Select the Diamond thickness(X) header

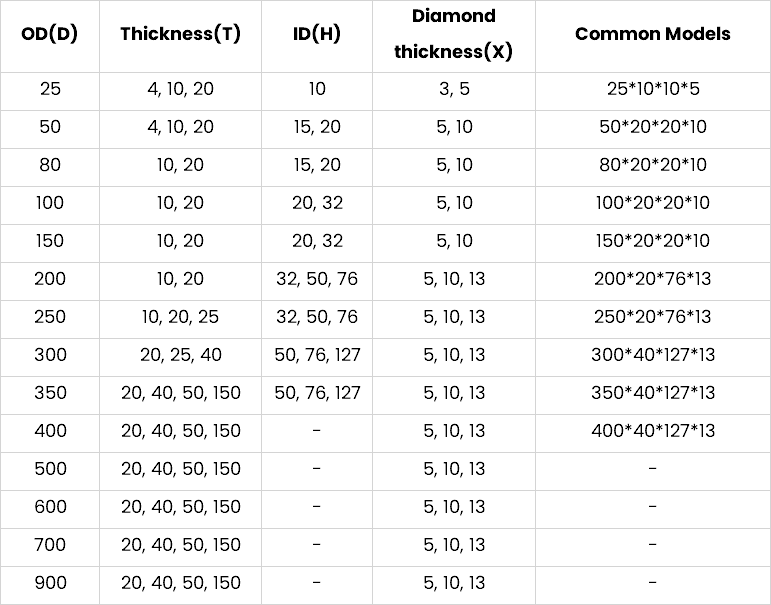coord(454,34)
